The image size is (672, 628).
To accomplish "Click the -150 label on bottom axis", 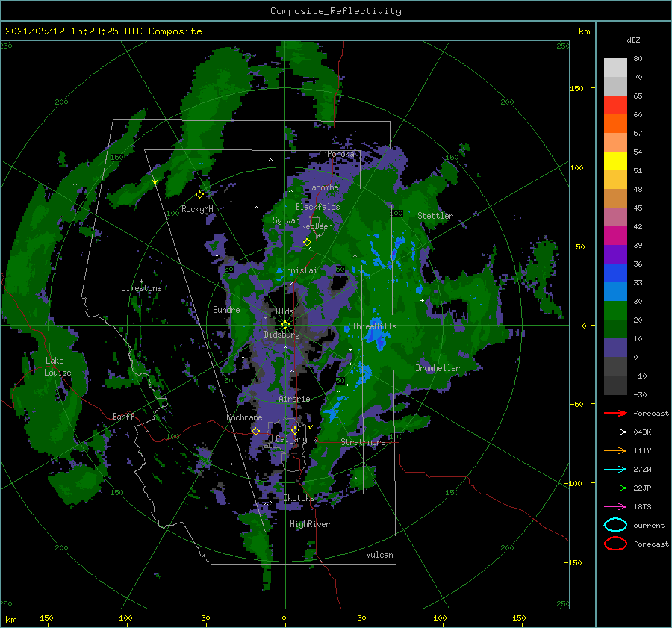I will coord(44,618).
